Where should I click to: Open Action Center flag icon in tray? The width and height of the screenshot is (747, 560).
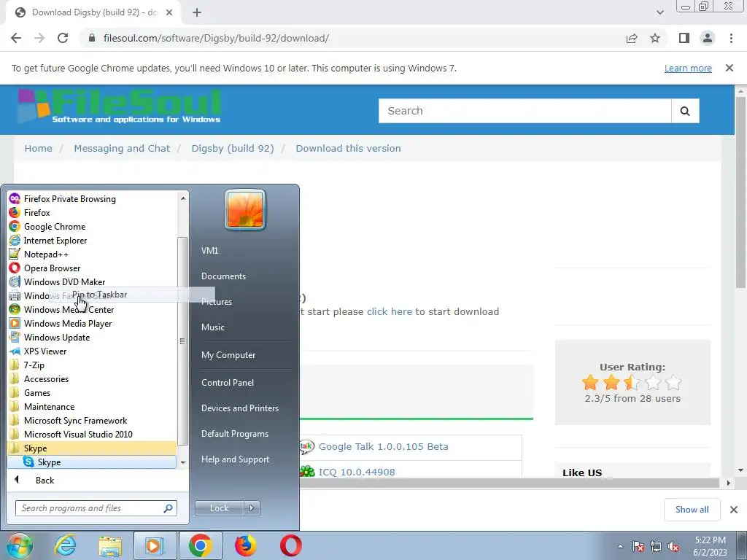[638, 547]
